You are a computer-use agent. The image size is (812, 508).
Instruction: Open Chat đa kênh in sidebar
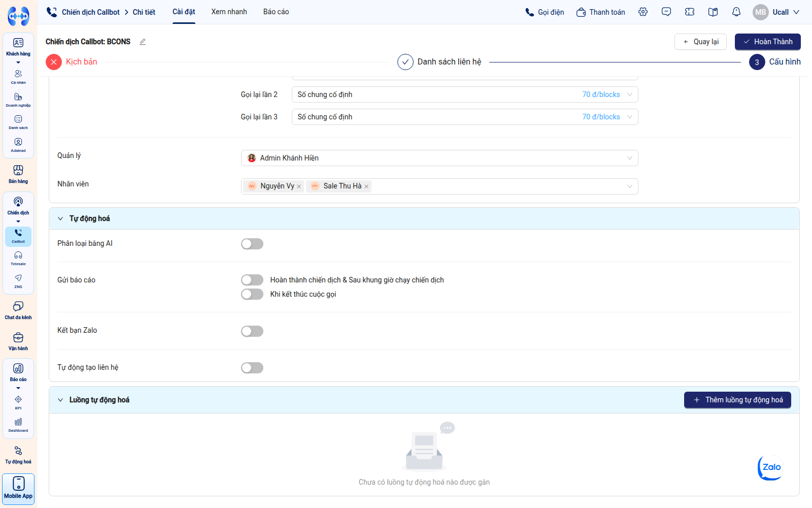click(x=18, y=310)
